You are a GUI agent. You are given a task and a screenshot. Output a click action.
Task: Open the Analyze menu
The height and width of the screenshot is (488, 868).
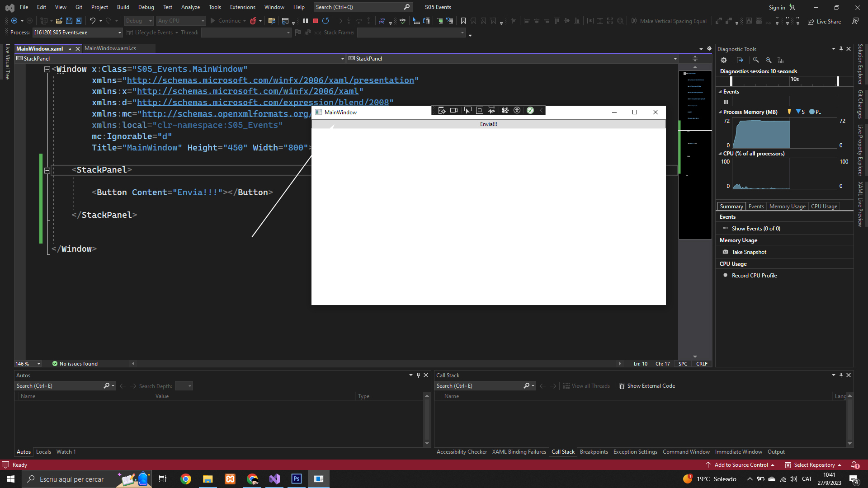coord(190,7)
